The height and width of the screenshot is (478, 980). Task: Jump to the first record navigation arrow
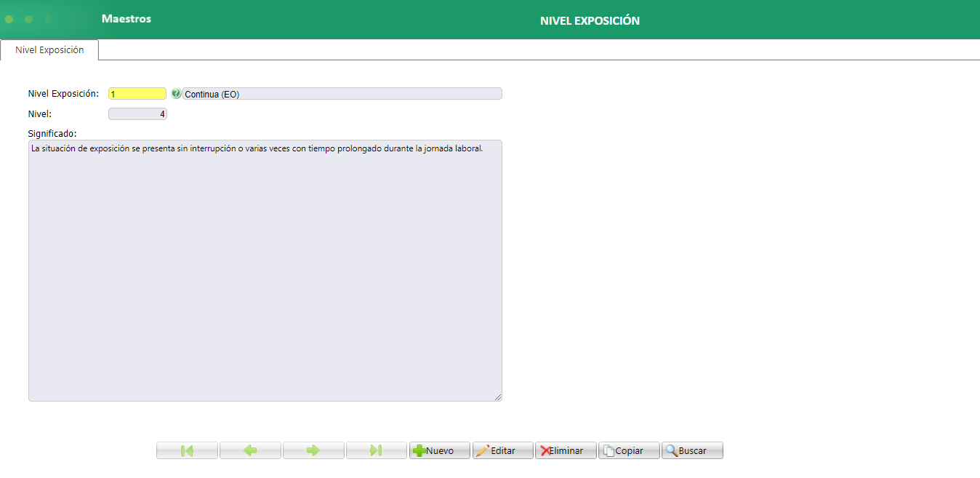click(x=187, y=450)
